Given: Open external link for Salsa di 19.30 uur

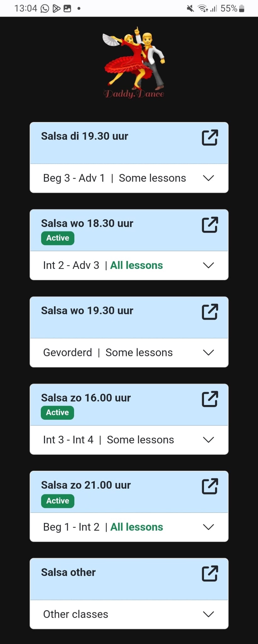Looking at the screenshot, I should [x=210, y=137].
